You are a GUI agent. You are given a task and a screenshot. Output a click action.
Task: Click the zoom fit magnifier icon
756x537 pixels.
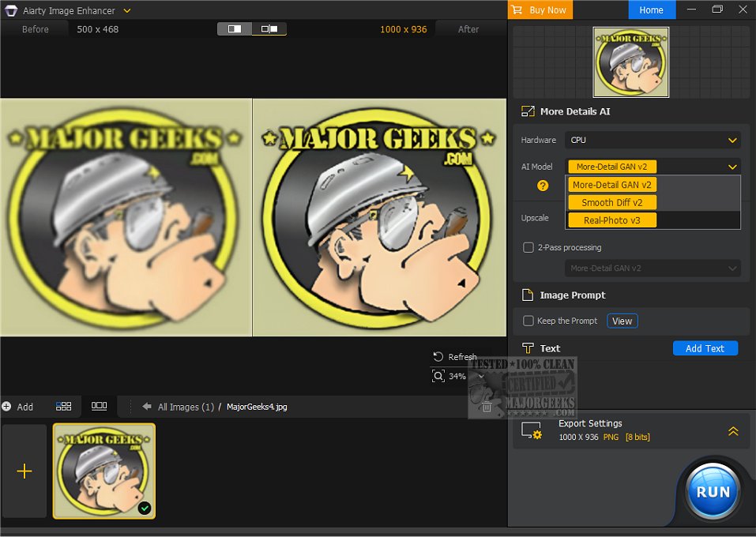coord(438,376)
